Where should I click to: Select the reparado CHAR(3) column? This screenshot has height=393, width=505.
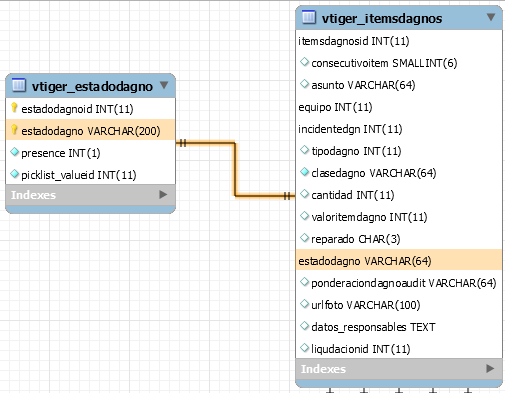(399, 238)
